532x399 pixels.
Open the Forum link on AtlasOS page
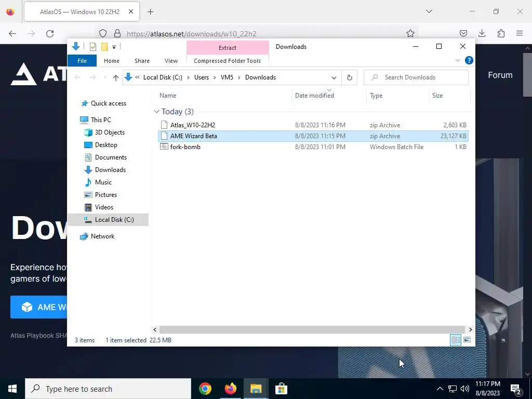pyautogui.click(x=500, y=75)
